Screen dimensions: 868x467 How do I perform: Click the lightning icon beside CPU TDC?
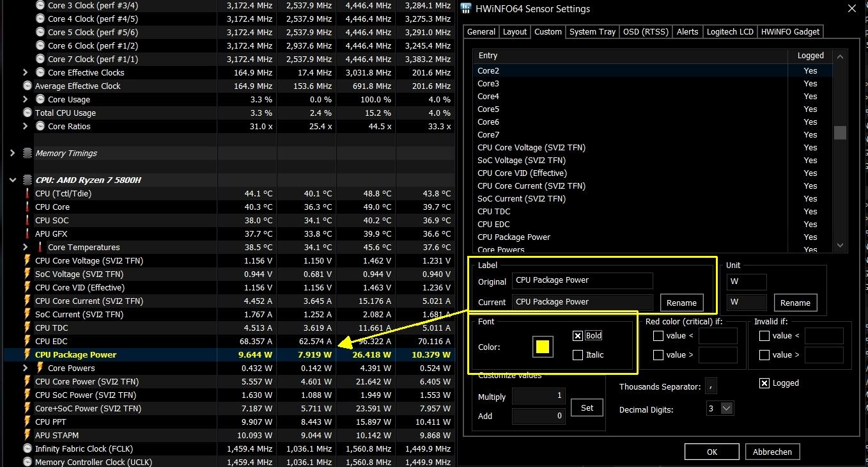[27, 328]
